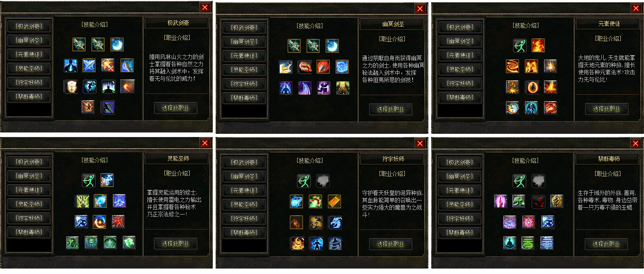644x274 pixels.
Task: Select the grey cloud skill icon in 狩宇妖师 panel
Action: (x=323, y=181)
